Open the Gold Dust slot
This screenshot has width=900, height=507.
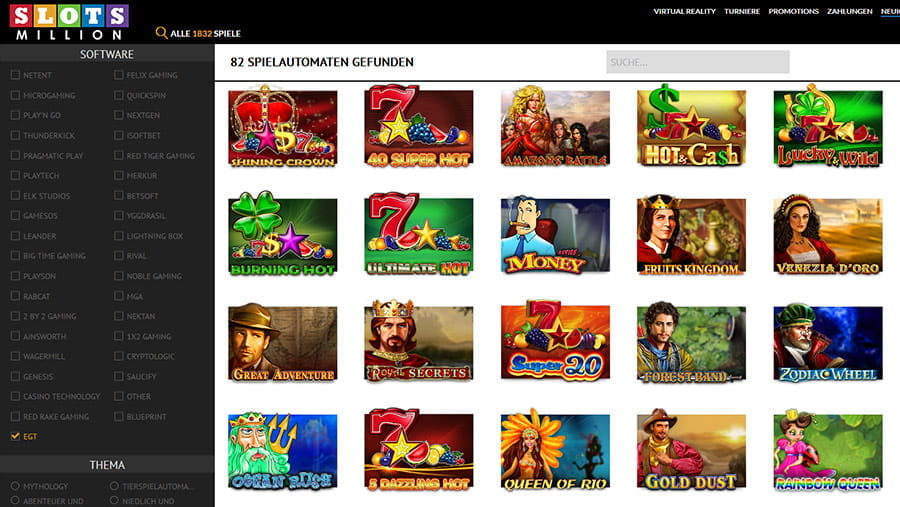(x=691, y=450)
